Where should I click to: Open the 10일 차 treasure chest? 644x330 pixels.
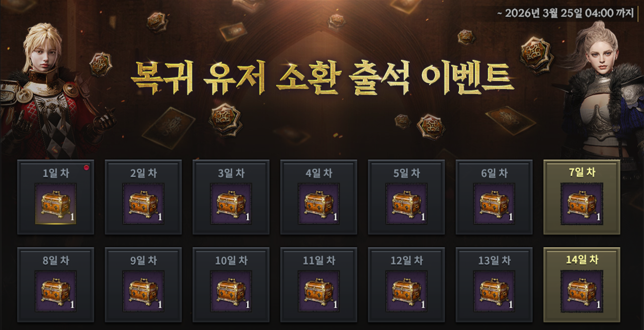point(231,291)
